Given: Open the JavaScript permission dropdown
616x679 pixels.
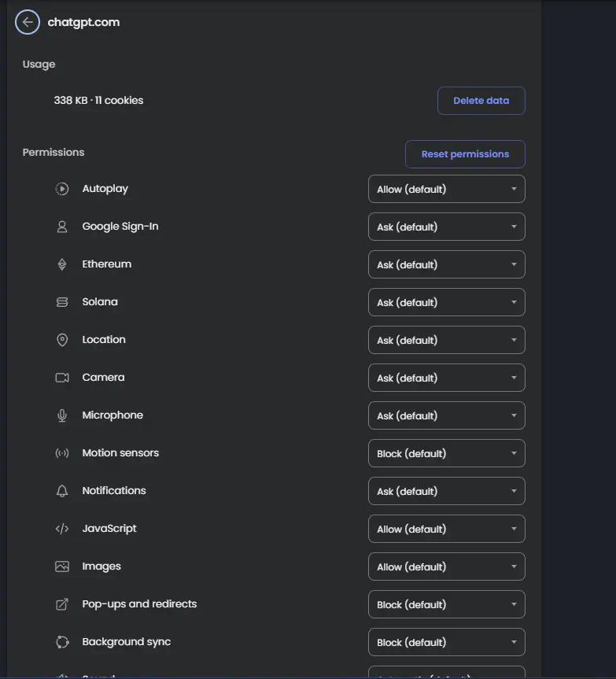Looking at the screenshot, I should pyautogui.click(x=446, y=529).
